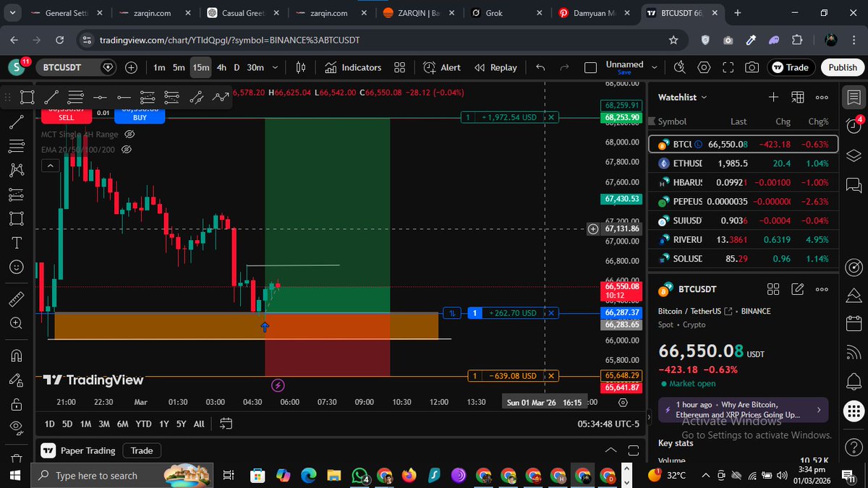Undo the last chart action

[x=540, y=67]
